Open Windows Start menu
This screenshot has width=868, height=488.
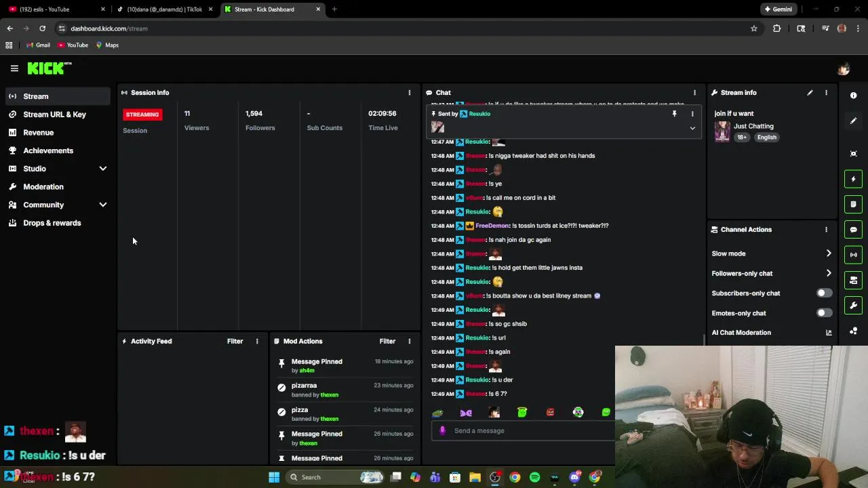(274, 477)
